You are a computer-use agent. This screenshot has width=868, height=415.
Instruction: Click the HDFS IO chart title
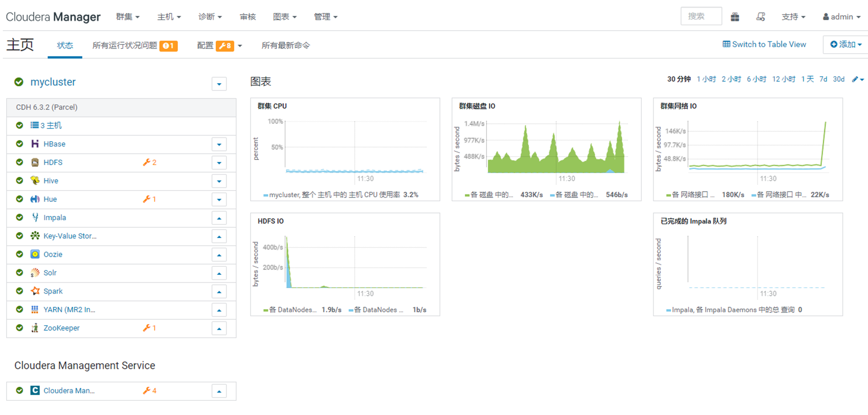pos(270,221)
